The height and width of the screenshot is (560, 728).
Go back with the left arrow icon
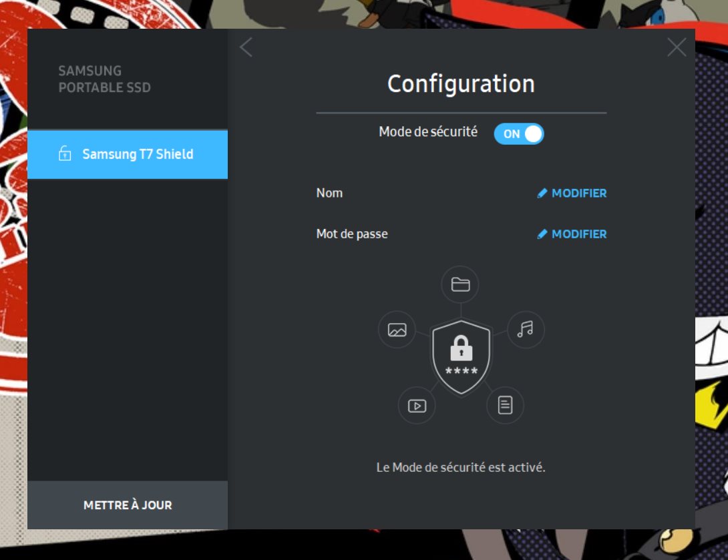[x=246, y=47]
